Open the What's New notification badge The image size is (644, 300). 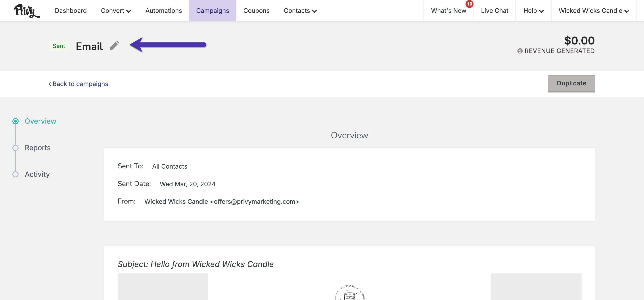[x=469, y=4]
